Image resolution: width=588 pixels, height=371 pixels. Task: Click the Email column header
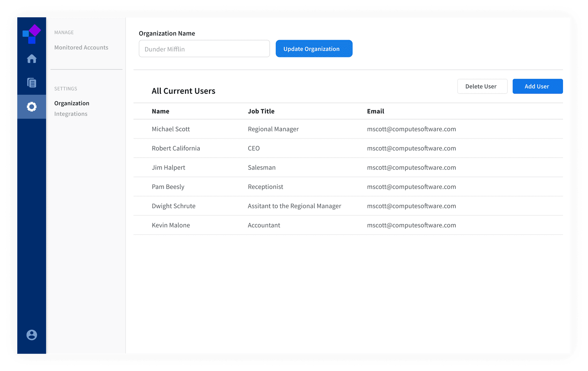[375, 111]
